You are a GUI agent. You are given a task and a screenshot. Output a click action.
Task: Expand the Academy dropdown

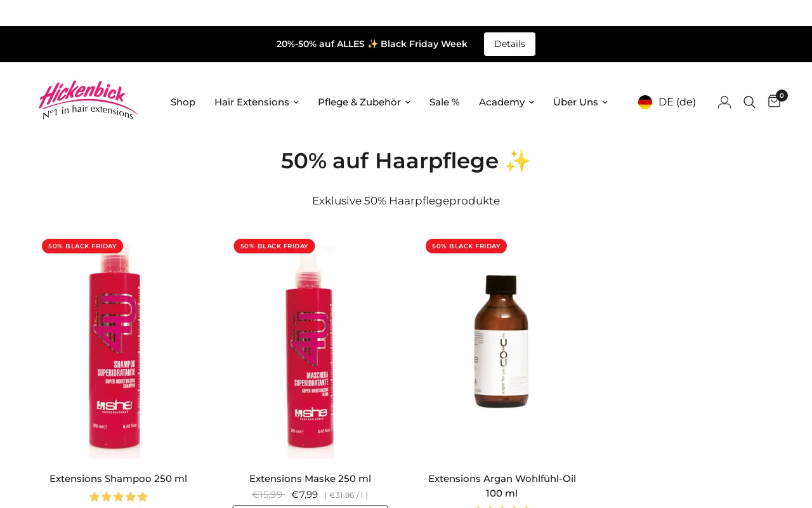pos(506,102)
